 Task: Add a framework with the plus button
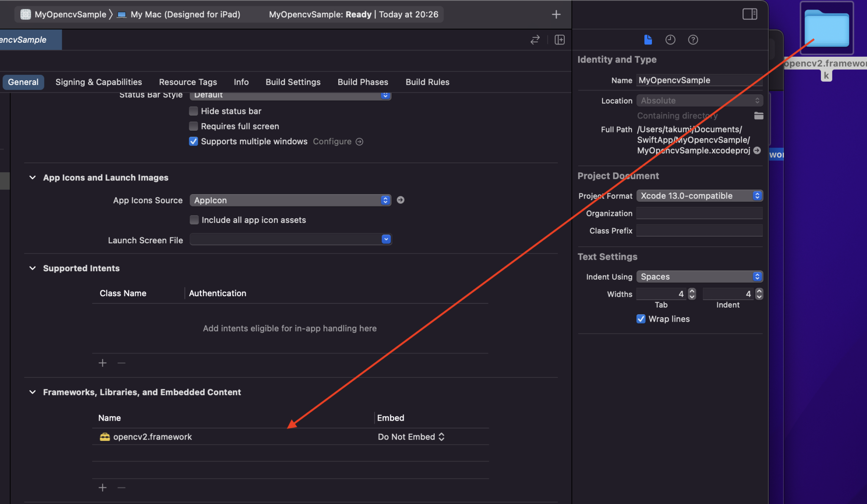(x=102, y=487)
